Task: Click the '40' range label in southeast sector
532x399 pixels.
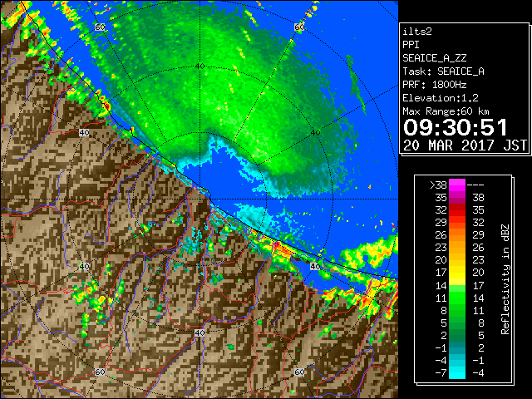Action: [x=315, y=266]
